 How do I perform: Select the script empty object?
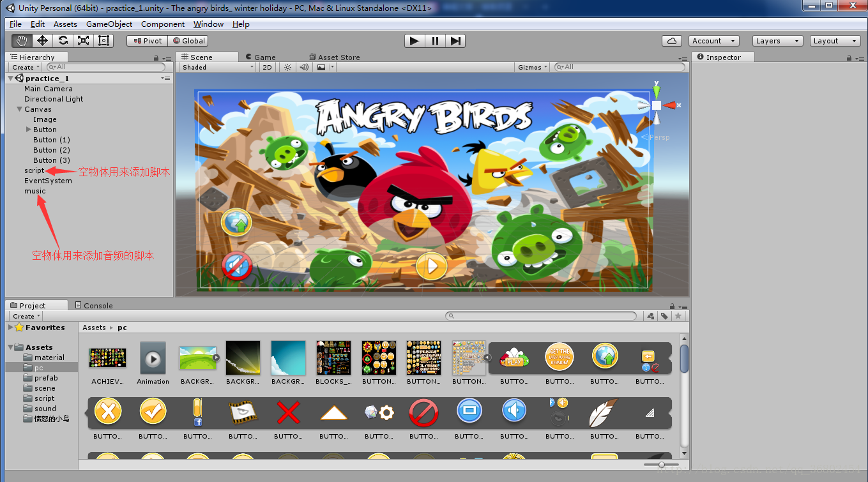[34, 170]
